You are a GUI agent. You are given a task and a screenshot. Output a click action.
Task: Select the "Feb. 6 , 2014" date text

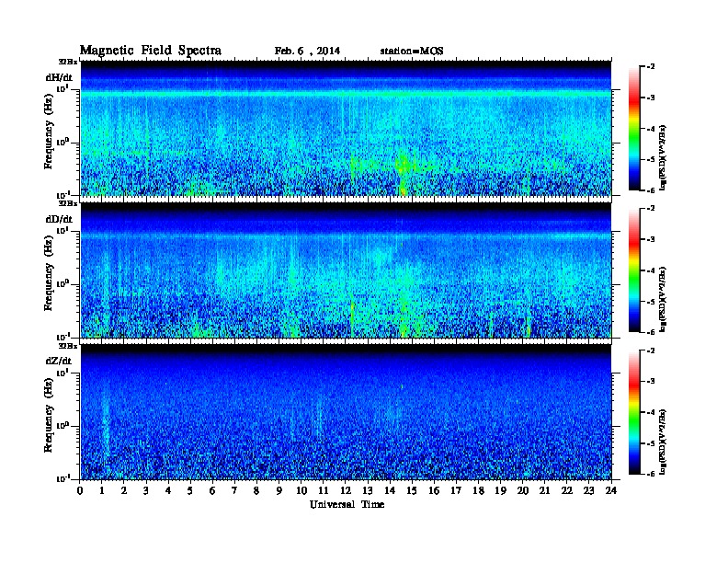(307, 52)
